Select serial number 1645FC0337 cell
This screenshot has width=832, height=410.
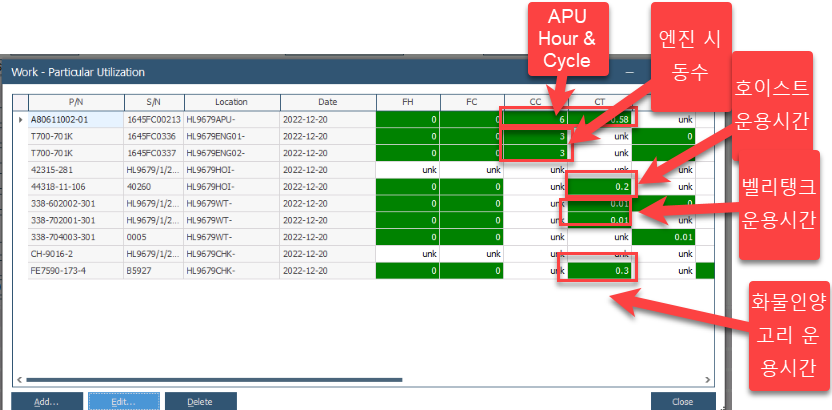tap(153, 152)
